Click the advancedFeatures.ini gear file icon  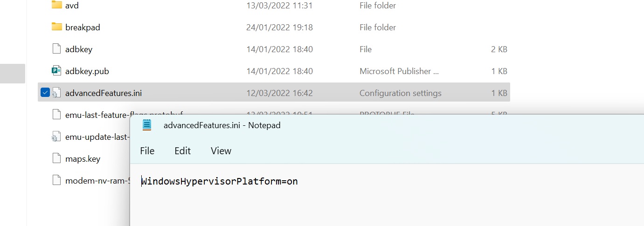click(x=56, y=93)
